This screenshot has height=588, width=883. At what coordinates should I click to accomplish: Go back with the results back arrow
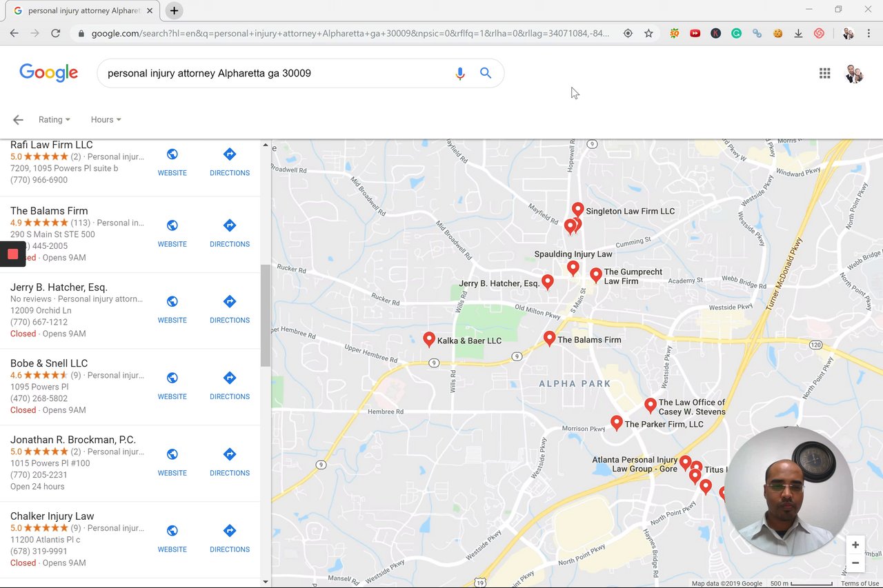pyautogui.click(x=18, y=120)
